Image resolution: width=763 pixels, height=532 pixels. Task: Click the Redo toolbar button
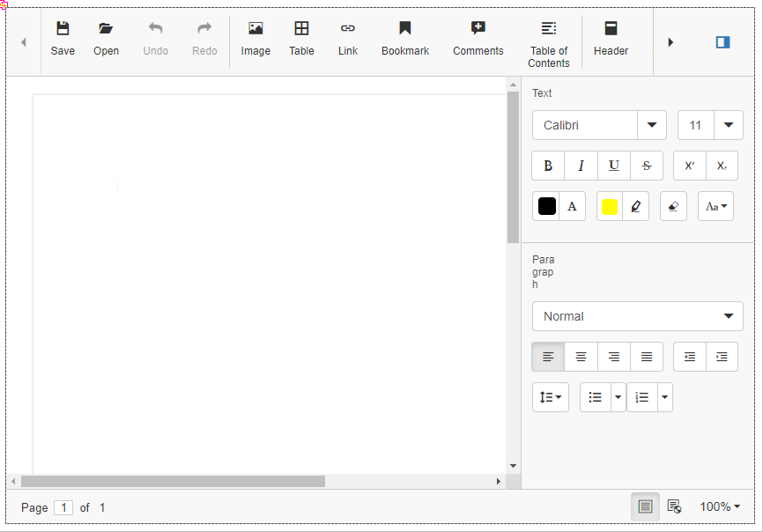click(x=204, y=39)
